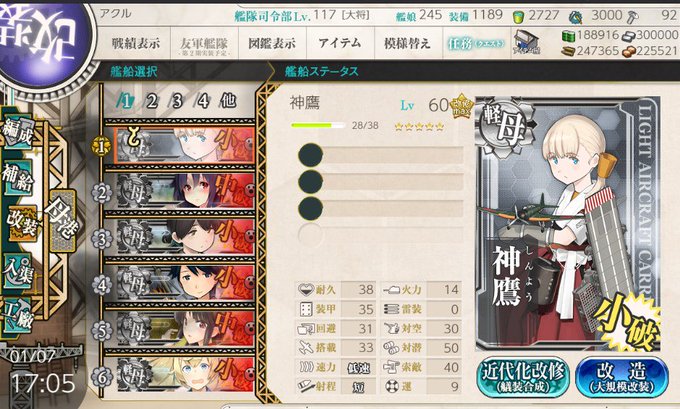Open the 工廠 factory icon
The image size is (680, 409).
click(x=17, y=315)
